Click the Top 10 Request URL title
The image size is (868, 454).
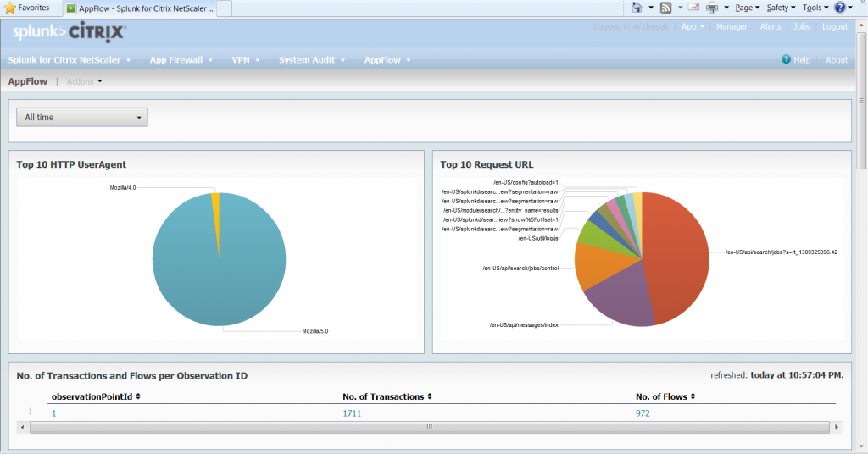pos(487,165)
